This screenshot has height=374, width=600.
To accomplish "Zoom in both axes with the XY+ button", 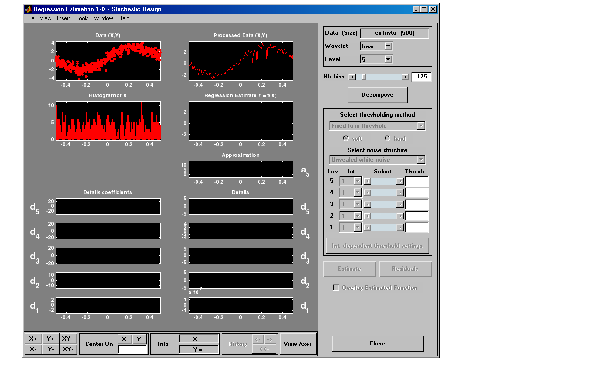I will [67, 338].
